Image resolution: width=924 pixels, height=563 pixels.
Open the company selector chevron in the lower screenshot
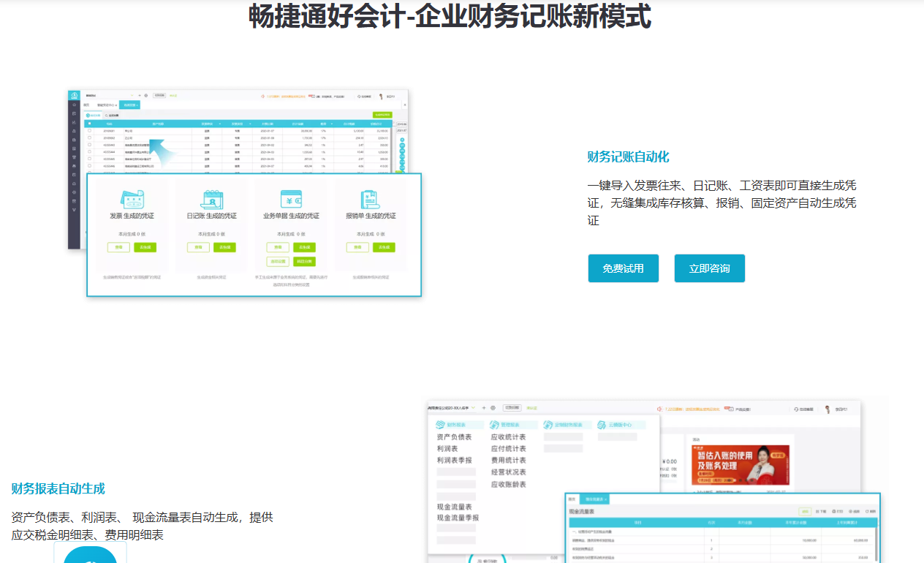pyautogui.click(x=474, y=407)
